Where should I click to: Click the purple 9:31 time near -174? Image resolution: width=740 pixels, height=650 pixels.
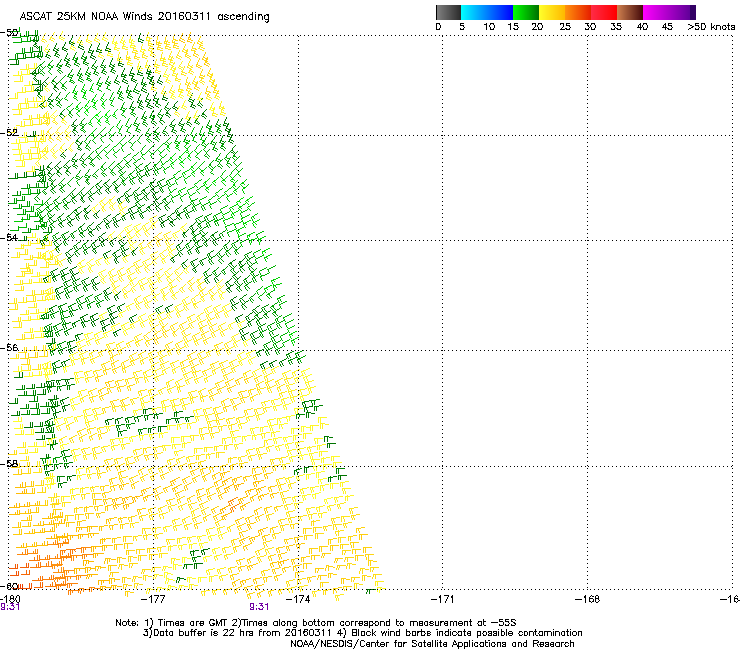tap(259, 607)
